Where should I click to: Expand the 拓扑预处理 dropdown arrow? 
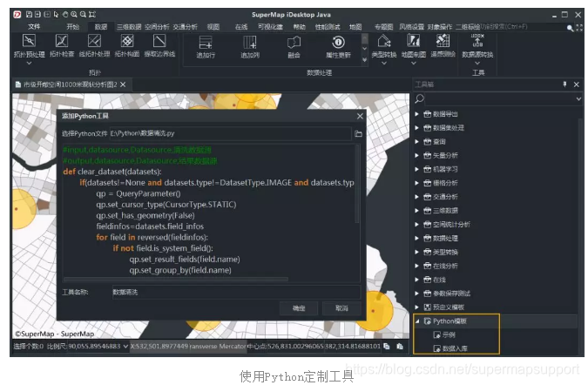pyautogui.click(x=29, y=63)
